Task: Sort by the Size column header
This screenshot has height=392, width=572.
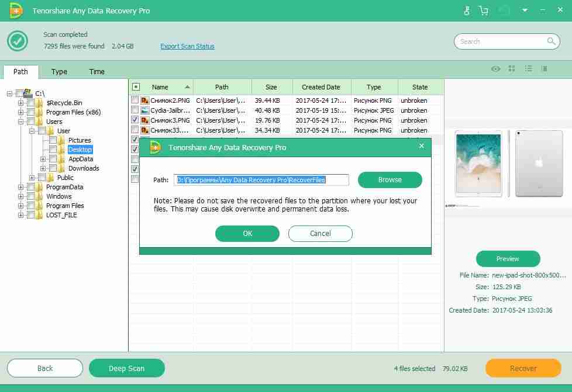Action: (271, 86)
